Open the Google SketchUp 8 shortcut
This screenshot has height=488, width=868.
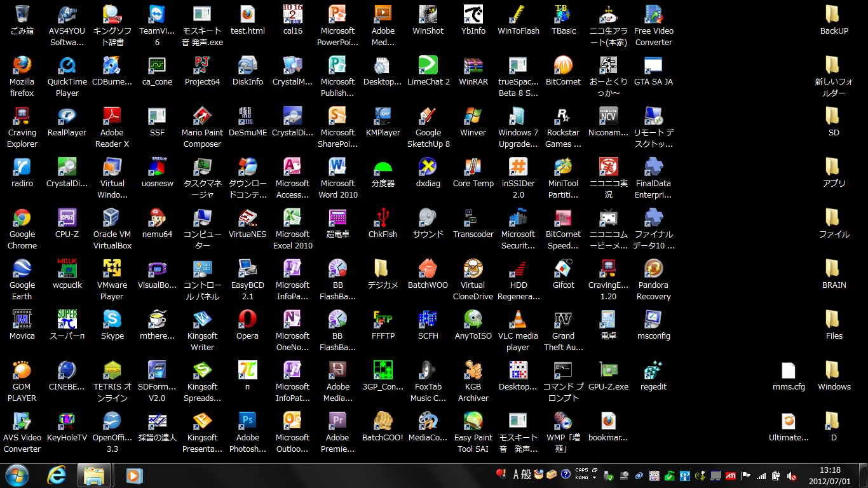428,127
